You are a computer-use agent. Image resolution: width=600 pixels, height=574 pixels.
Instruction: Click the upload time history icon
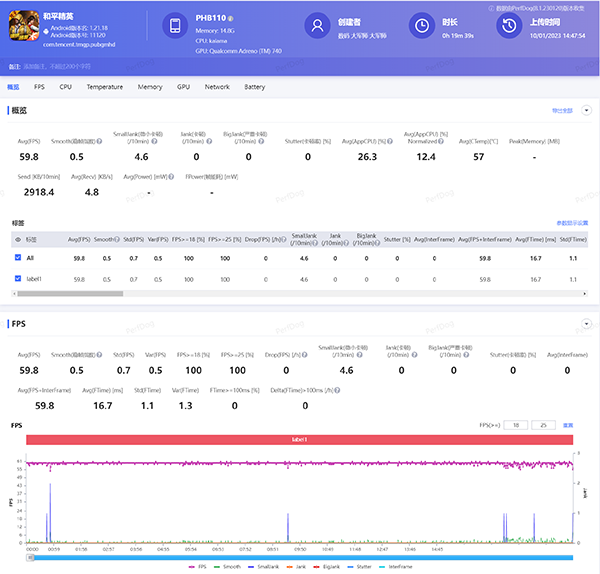click(509, 26)
